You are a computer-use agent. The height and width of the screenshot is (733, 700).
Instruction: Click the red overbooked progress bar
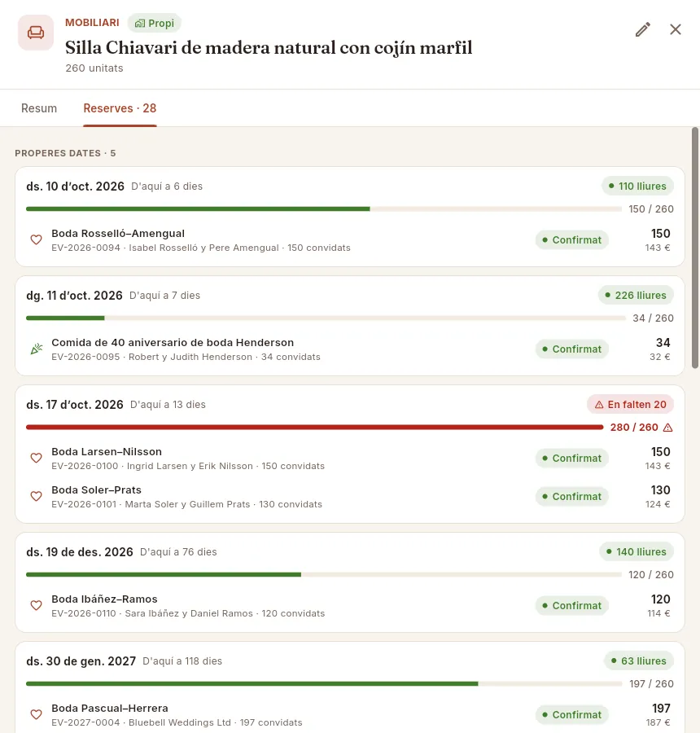(314, 428)
